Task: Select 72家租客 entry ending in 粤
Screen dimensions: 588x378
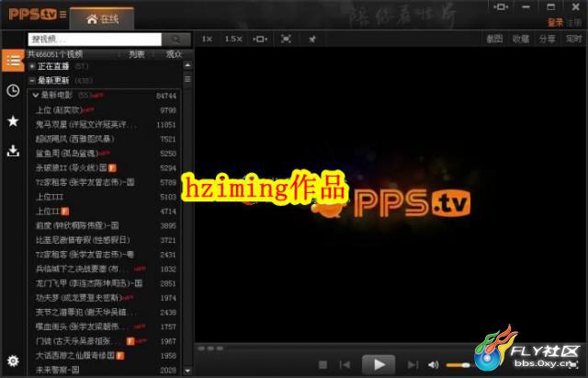Action: click(x=106, y=255)
